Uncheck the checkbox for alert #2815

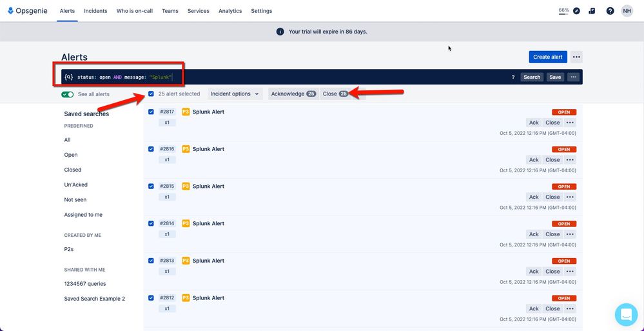click(151, 186)
